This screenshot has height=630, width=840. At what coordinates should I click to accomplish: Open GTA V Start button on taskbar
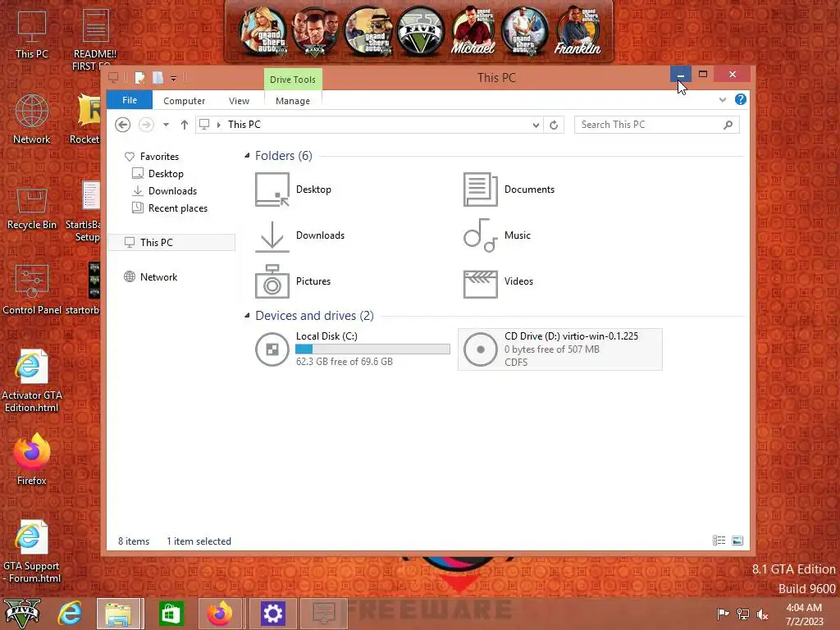pyautogui.click(x=22, y=614)
